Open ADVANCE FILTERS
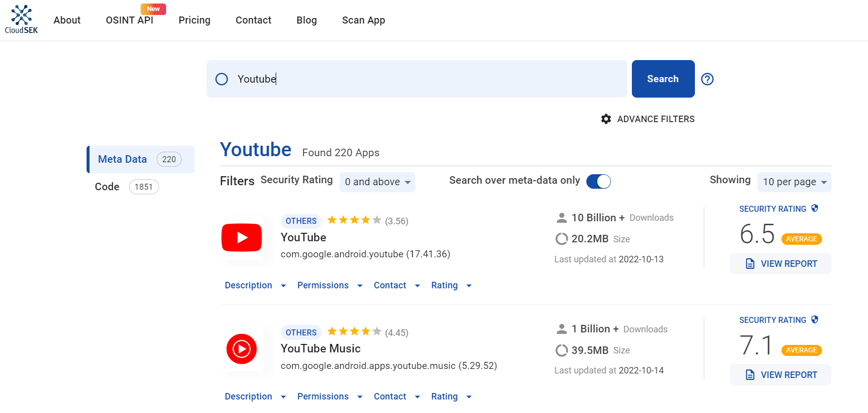The width and height of the screenshot is (868, 413). coord(648,119)
